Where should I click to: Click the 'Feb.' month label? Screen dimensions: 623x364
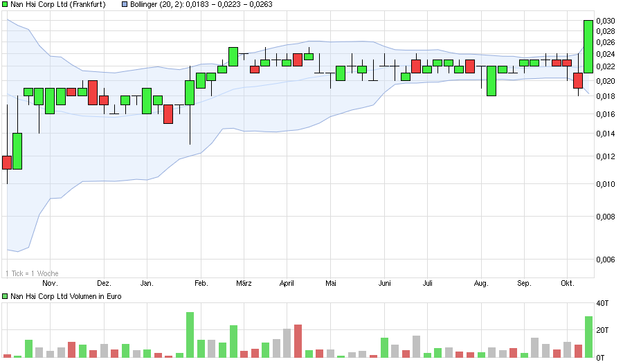pyautogui.click(x=201, y=283)
